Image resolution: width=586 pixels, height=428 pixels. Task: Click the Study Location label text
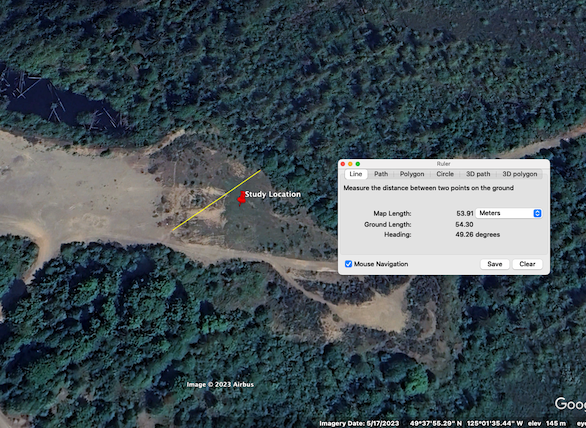coord(272,194)
